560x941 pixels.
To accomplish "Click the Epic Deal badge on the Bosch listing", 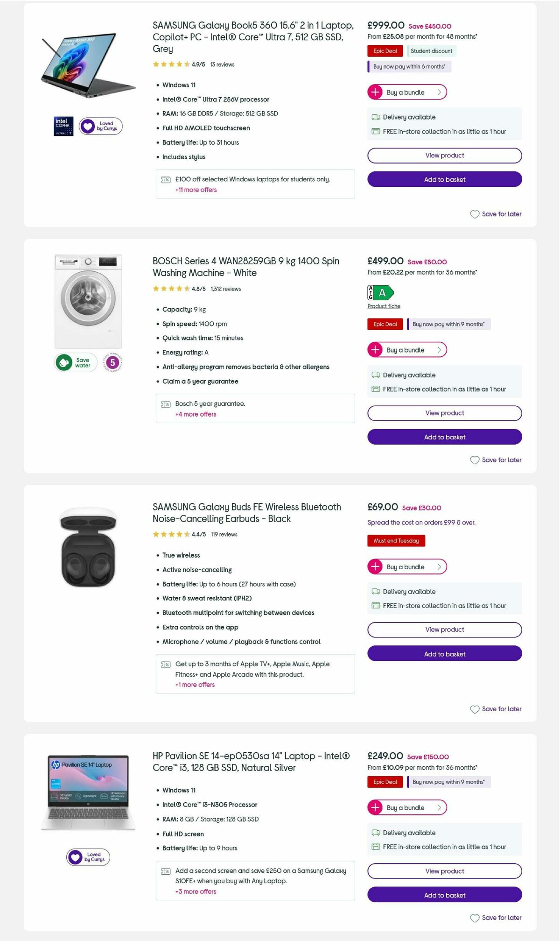I will point(385,324).
